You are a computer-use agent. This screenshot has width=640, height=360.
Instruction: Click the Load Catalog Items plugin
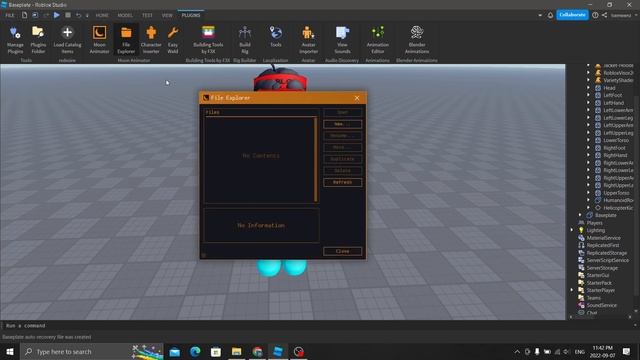tap(67, 40)
